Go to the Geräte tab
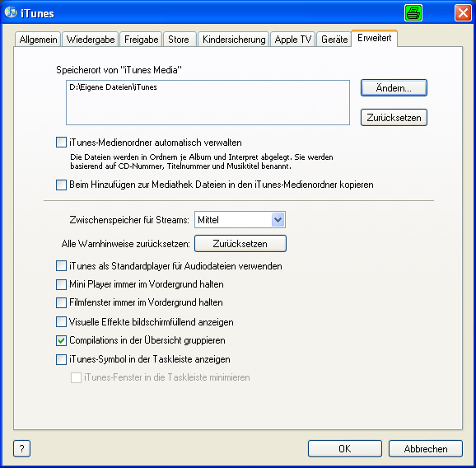 [x=334, y=40]
